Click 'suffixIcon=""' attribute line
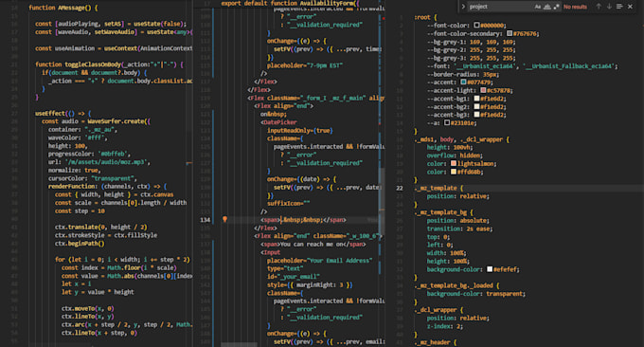This screenshot has height=347, width=644. pos(288,204)
